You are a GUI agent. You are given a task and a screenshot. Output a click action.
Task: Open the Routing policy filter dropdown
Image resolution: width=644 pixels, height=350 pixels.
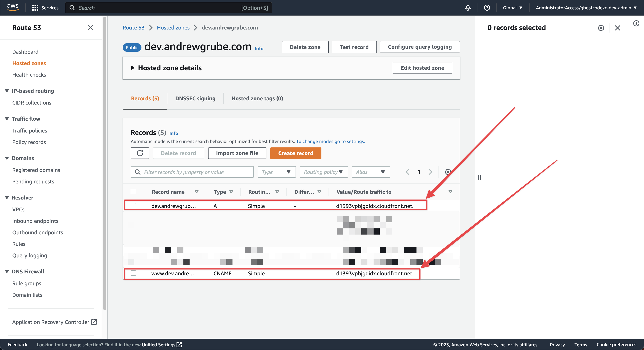tap(324, 172)
